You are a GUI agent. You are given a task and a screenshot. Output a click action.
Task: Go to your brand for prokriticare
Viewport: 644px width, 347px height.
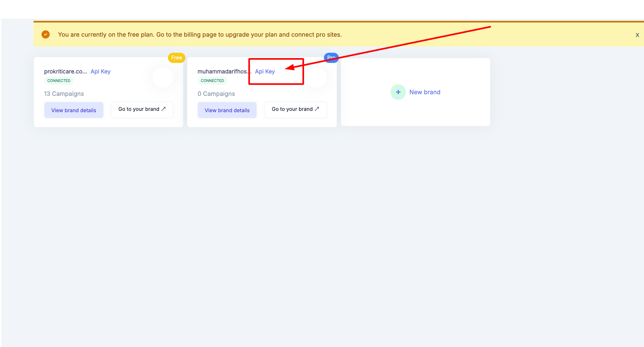pos(142,109)
